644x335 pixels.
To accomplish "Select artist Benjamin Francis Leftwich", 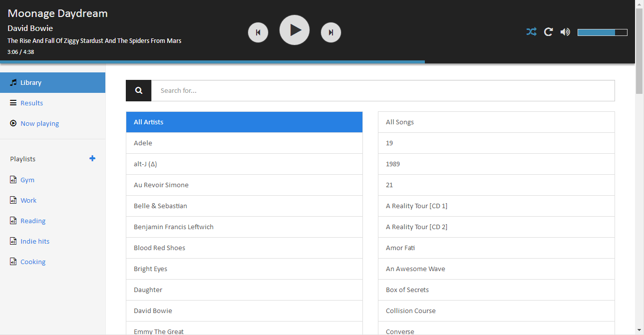I will click(244, 227).
